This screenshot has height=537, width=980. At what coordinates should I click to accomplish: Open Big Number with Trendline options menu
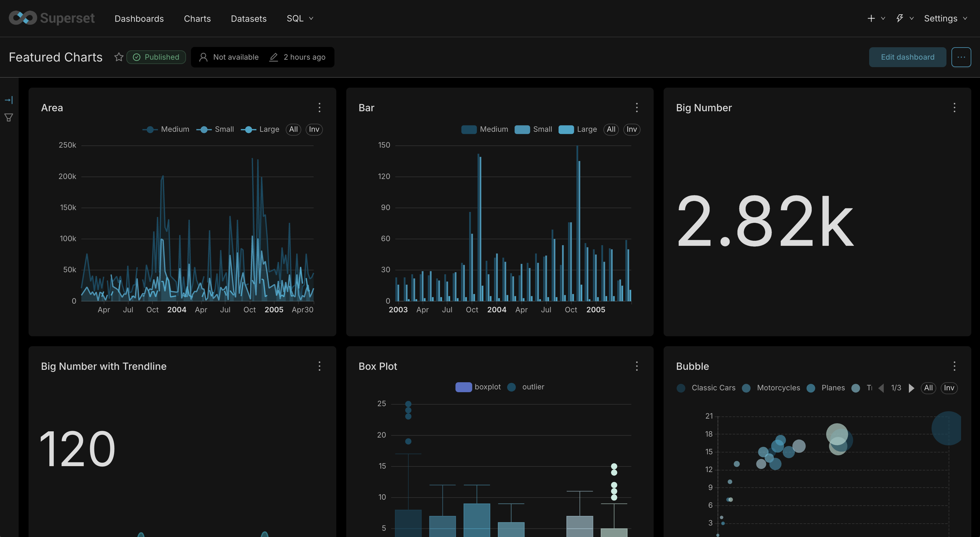click(319, 366)
